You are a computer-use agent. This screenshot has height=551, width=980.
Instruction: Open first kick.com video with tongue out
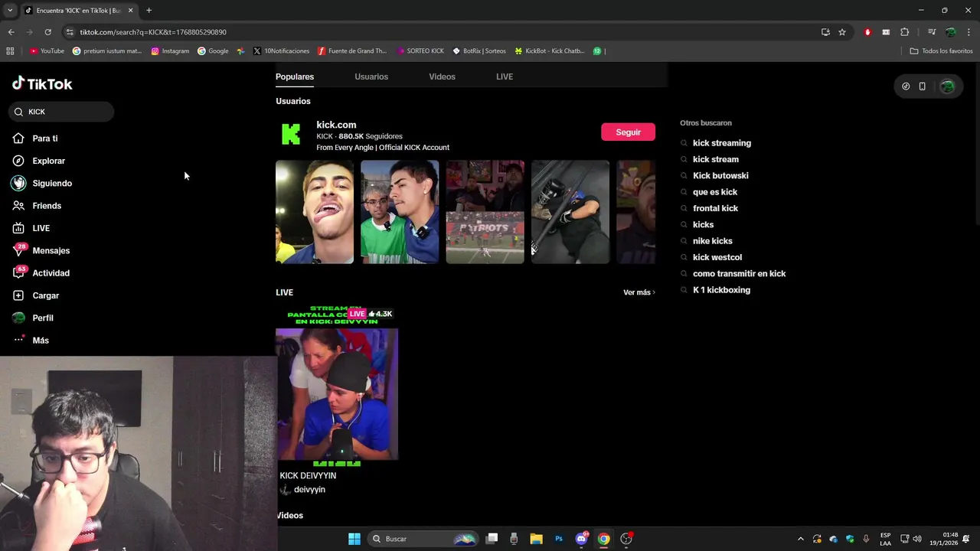click(x=315, y=212)
